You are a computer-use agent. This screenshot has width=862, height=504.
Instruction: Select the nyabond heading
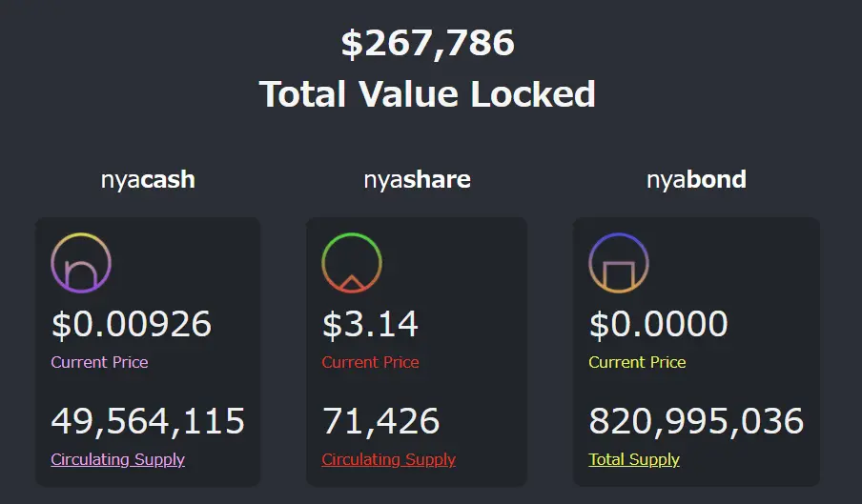tap(696, 179)
